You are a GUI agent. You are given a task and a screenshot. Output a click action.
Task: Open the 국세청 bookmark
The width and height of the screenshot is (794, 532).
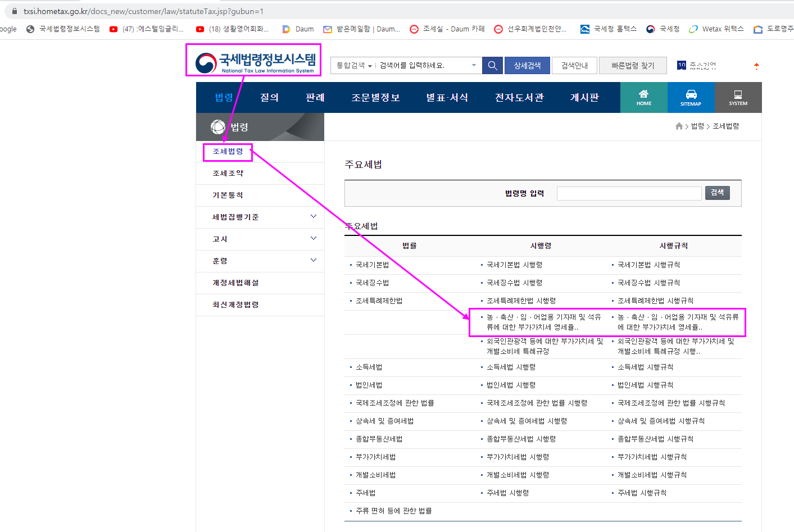pos(663,29)
